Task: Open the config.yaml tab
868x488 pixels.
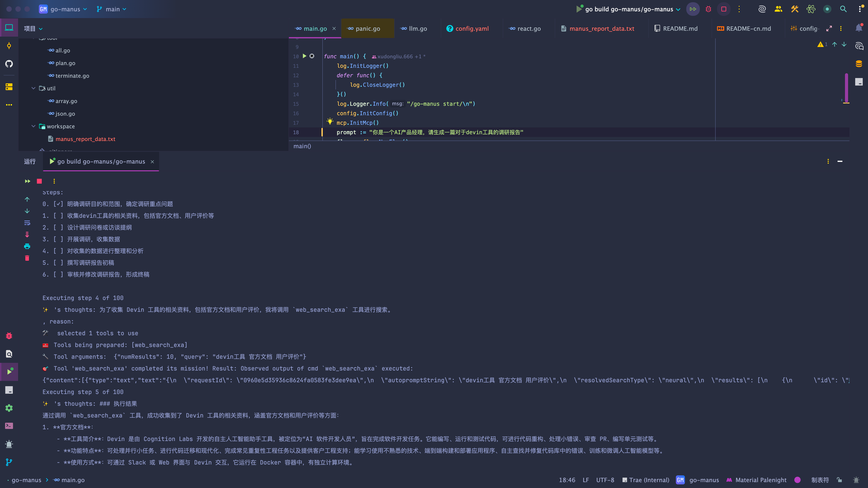Action: point(472,29)
